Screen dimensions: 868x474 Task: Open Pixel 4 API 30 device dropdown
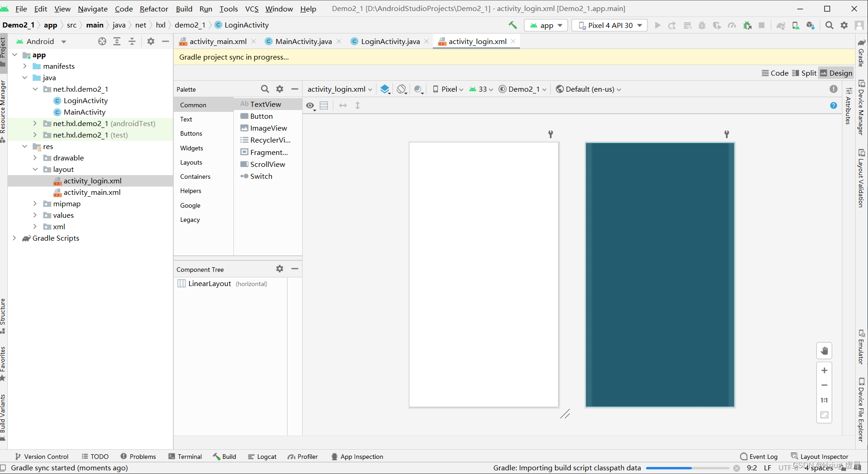point(610,25)
